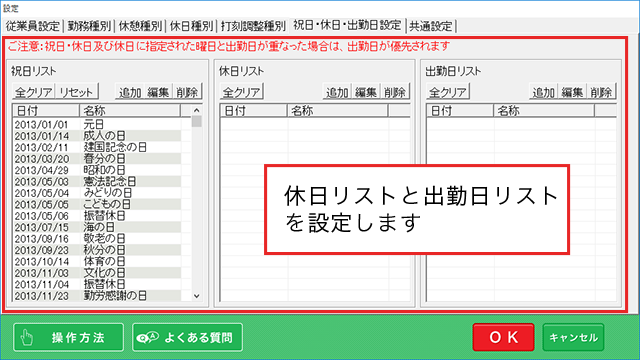The height and width of the screenshot is (360, 640).
Task: Click the eye icon on よくある質問 button
Action: (147, 338)
